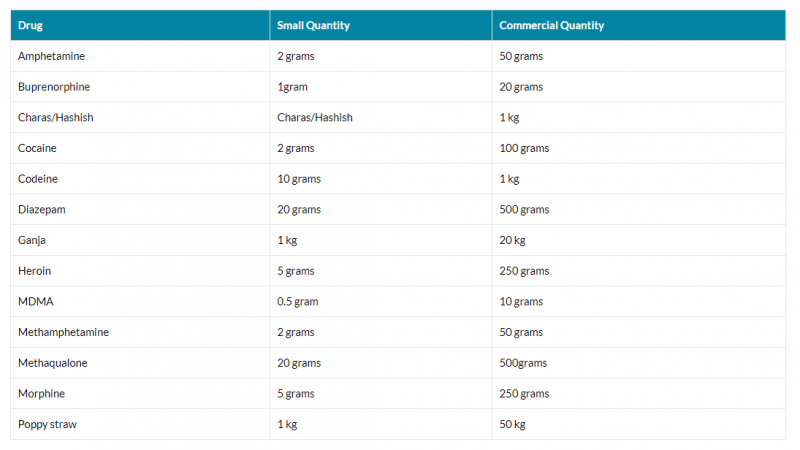
Task: Click the Diazepam drug name
Action: pyautogui.click(x=42, y=210)
